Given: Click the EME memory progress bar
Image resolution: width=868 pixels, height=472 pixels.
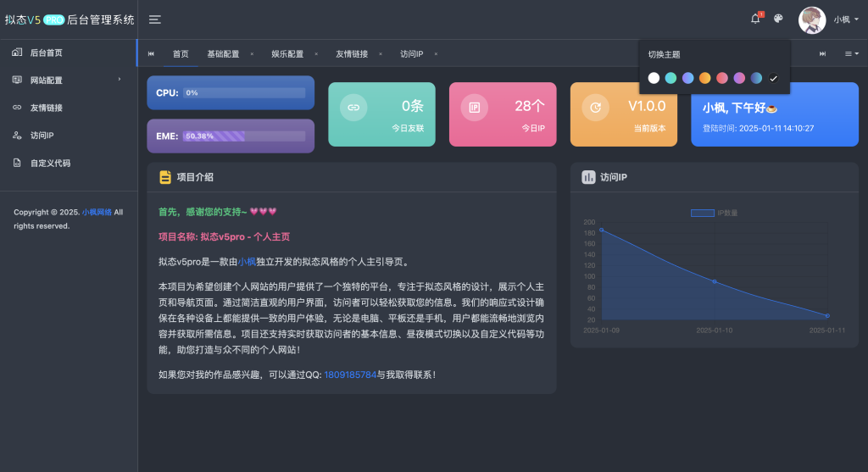Looking at the screenshot, I should click(x=244, y=136).
